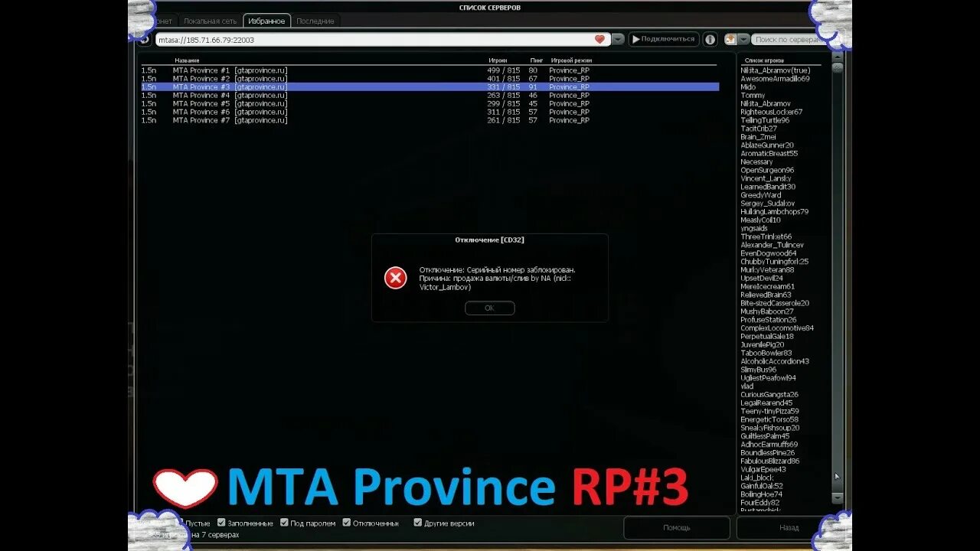Click player count 499 / 815
980x551 pixels.
point(503,70)
